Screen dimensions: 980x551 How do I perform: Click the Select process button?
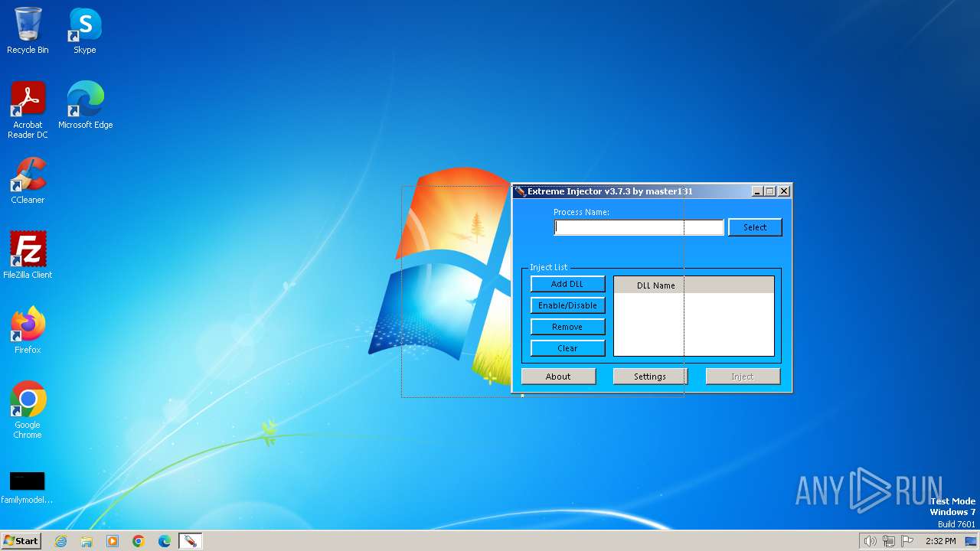(x=755, y=227)
